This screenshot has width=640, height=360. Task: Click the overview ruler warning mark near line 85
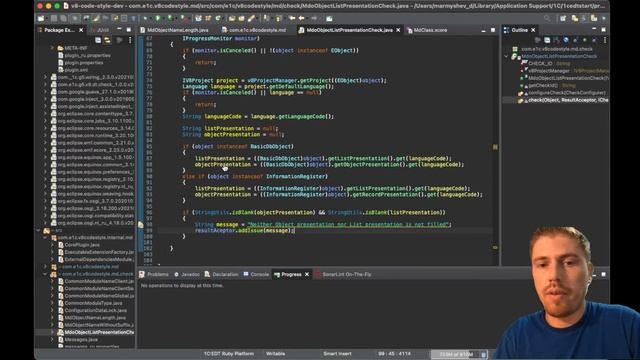(495, 147)
